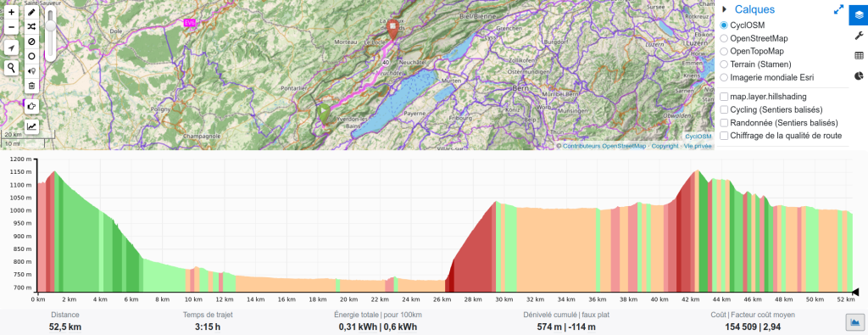The width and height of the screenshot is (868, 335).
Task: Click the cost value 154 509 | 2,94
Action: pyautogui.click(x=752, y=327)
